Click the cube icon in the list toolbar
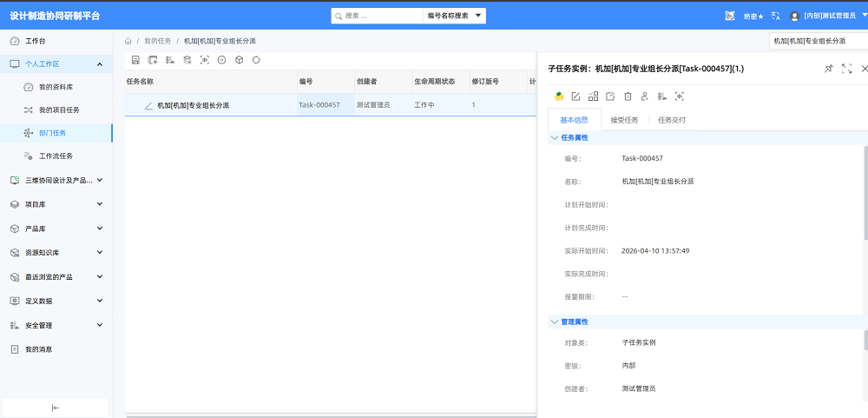The height and width of the screenshot is (418, 868). [x=240, y=60]
